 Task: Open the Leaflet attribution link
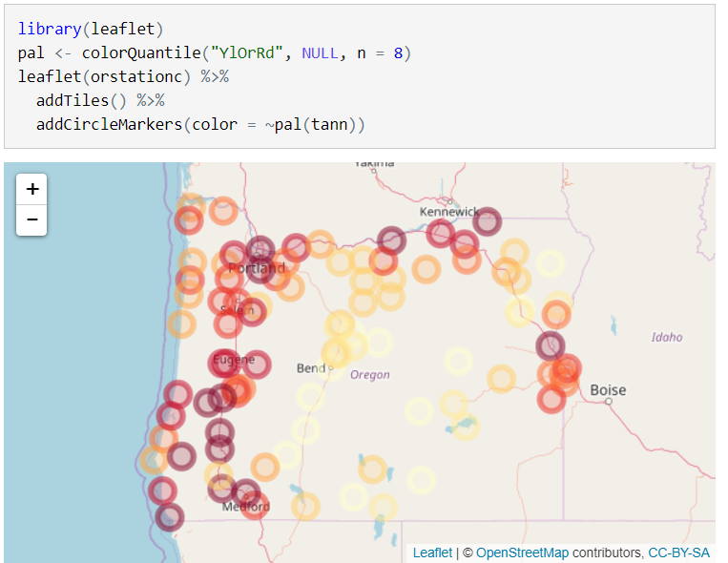432,553
